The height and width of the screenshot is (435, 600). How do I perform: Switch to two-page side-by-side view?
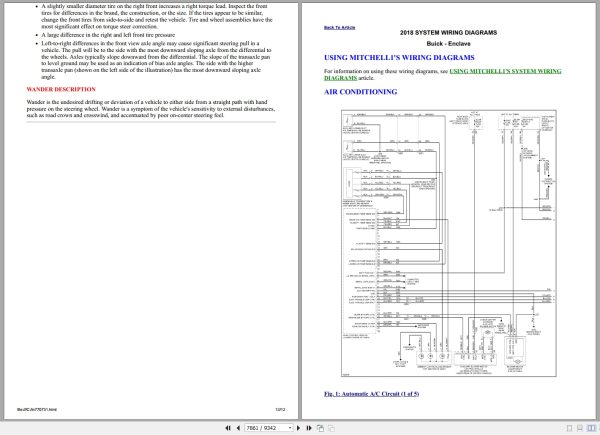592,428
